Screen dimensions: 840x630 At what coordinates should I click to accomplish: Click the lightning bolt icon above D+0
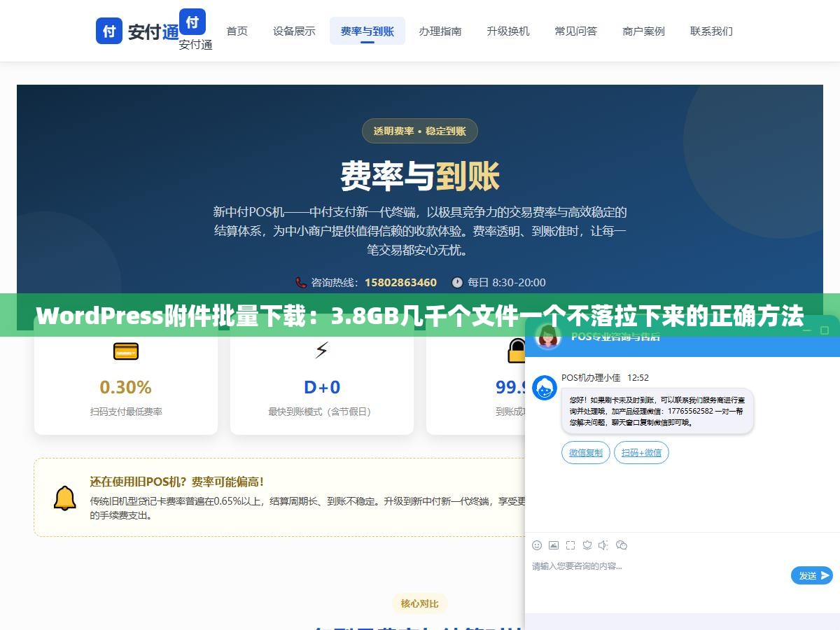(321, 351)
